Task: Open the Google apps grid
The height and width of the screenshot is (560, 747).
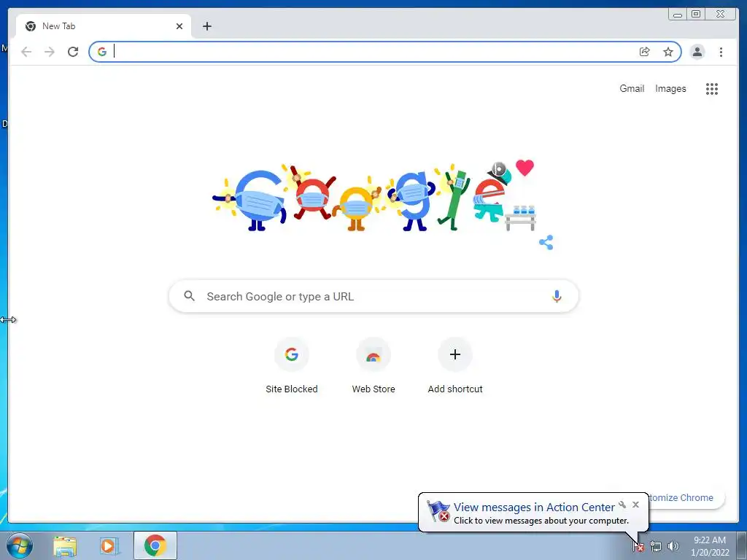Action: 712,88
